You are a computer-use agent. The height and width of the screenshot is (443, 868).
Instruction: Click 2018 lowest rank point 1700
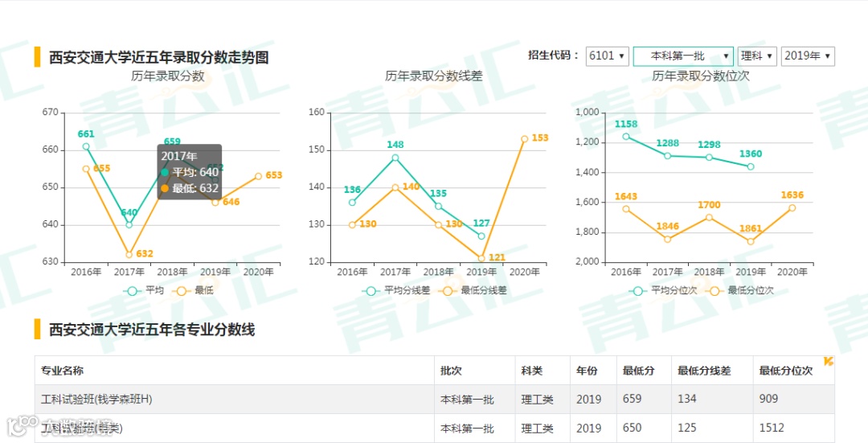(709, 218)
